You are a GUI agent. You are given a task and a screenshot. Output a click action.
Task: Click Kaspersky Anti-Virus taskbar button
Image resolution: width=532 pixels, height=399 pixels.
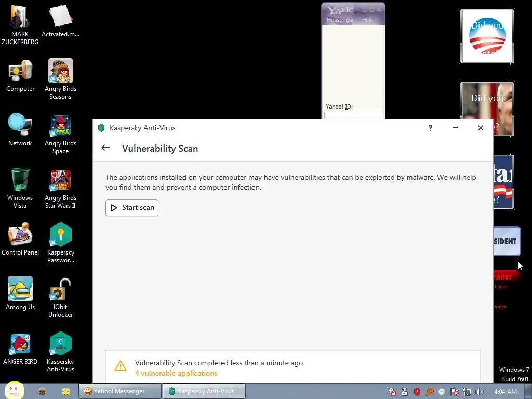coord(204,391)
